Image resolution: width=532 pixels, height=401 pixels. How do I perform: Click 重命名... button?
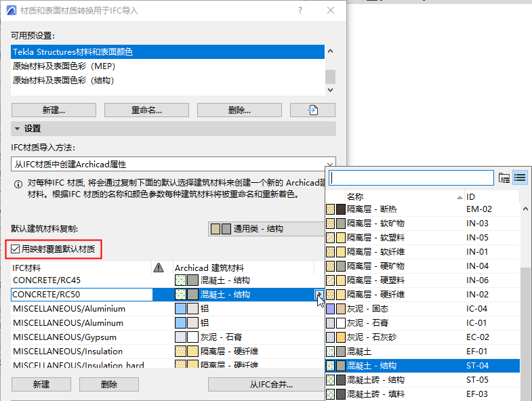(146, 110)
